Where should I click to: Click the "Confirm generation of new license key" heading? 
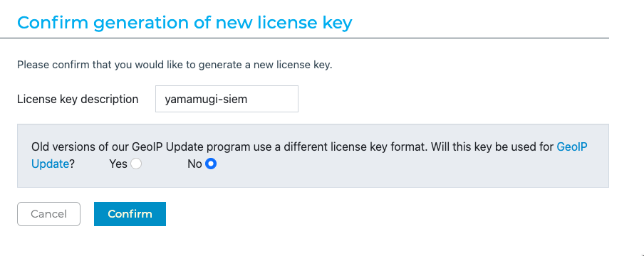coord(185,23)
